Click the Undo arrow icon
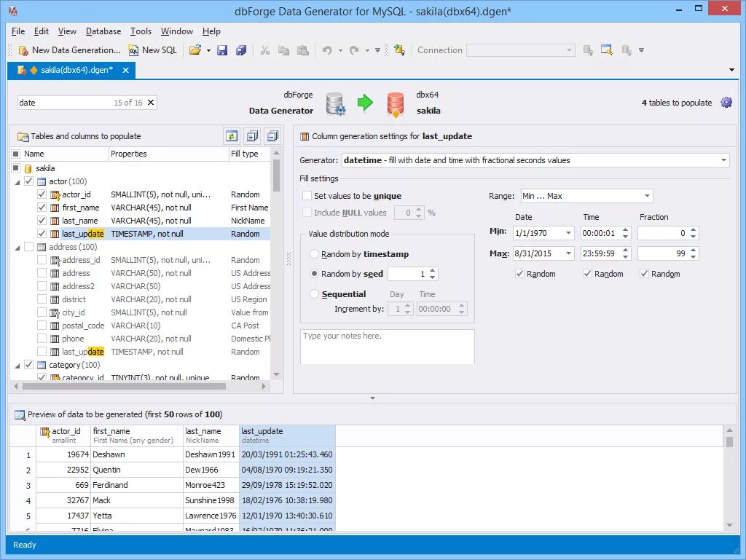The width and height of the screenshot is (746, 560). click(327, 50)
